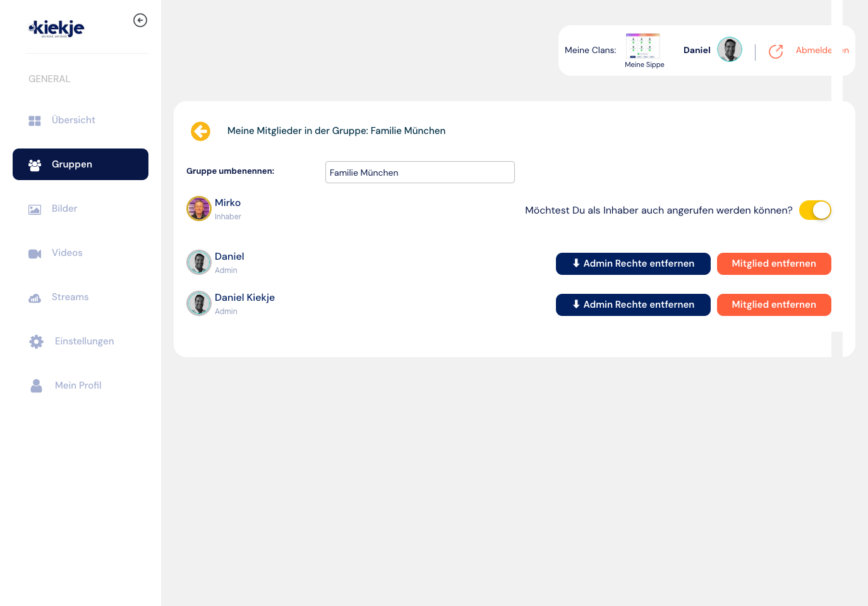Remove admin rights from Daniel
The height and width of the screenshot is (606, 868).
[633, 264]
